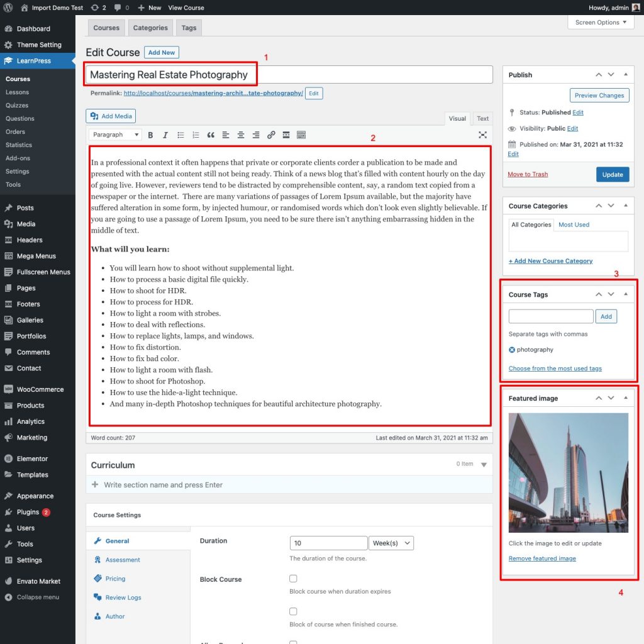Open the Week(s) duration dropdown
This screenshot has width=644, height=644.
391,543
